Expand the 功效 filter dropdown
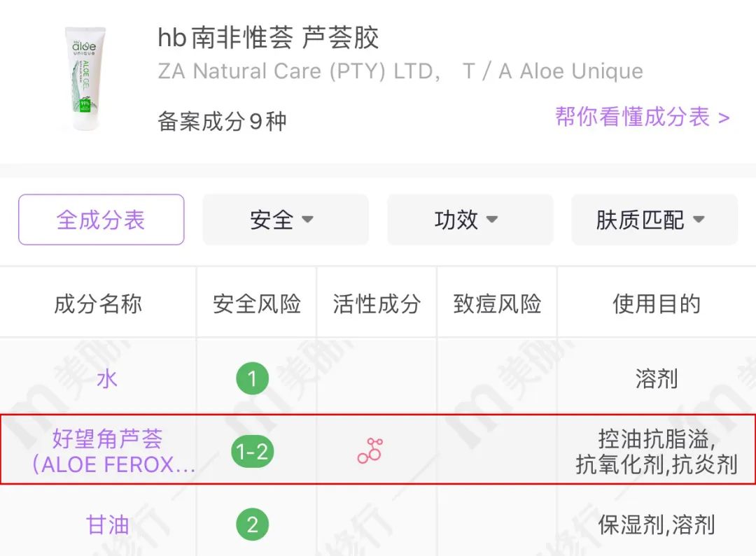 pos(470,220)
